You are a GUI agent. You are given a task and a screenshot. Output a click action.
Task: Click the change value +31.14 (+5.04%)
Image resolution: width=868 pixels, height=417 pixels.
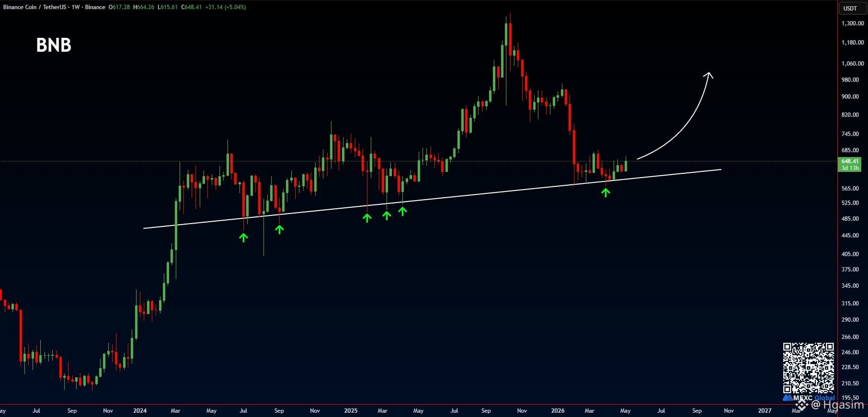point(226,7)
